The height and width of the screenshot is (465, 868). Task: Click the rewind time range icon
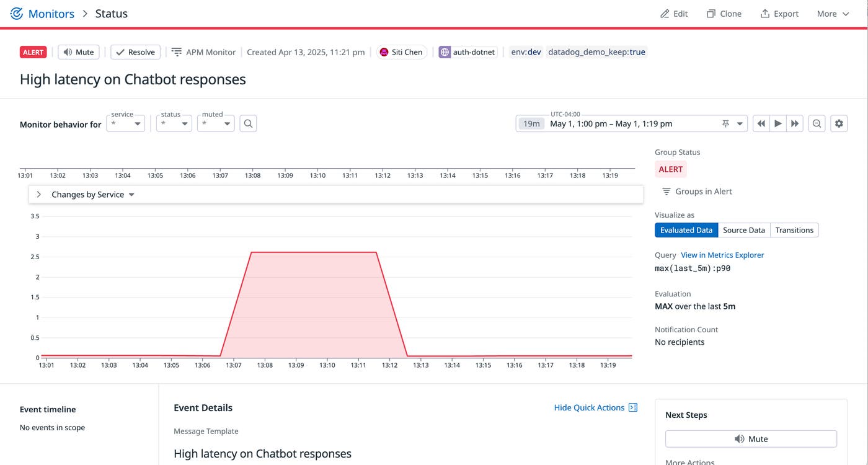[x=761, y=123]
